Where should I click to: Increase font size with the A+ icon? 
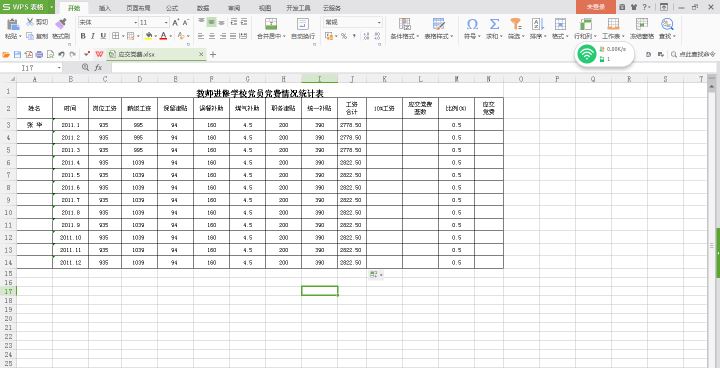pos(176,23)
